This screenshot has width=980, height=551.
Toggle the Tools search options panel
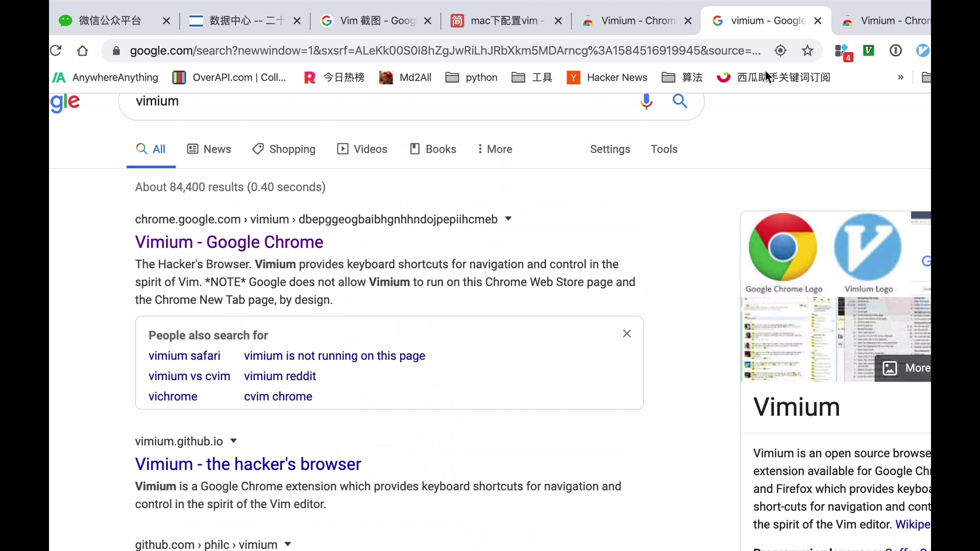tap(665, 149)
